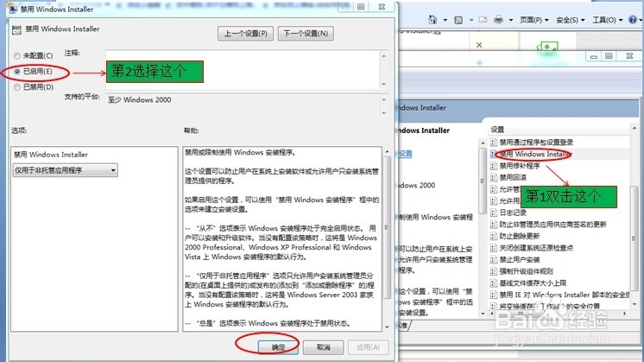Open the 安全(S) menu
Screen dimensions: 644x362
click(570, 20)
